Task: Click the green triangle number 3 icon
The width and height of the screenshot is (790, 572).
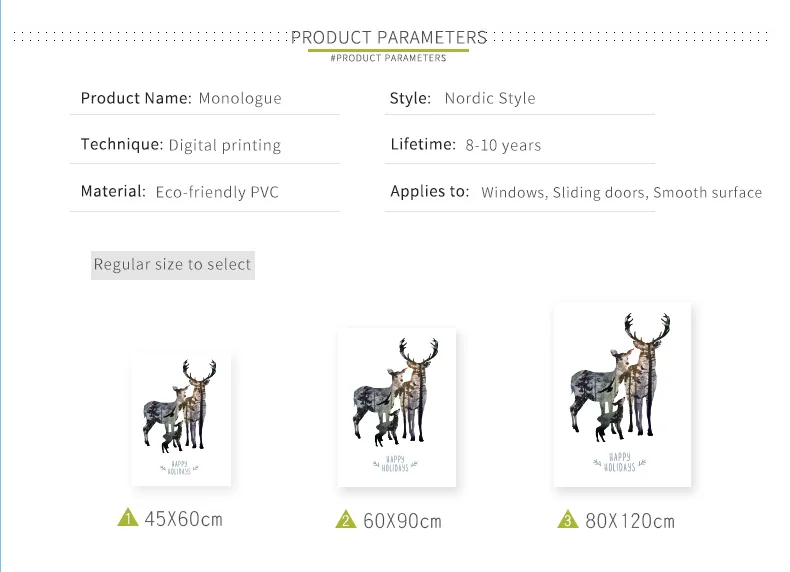Action: coord(568,519)
